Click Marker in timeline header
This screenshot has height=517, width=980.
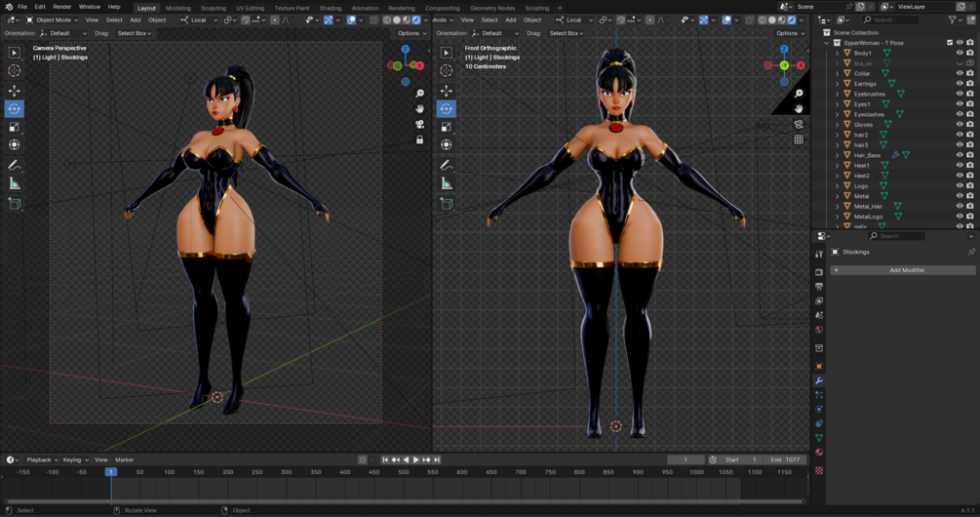(125, 459)
